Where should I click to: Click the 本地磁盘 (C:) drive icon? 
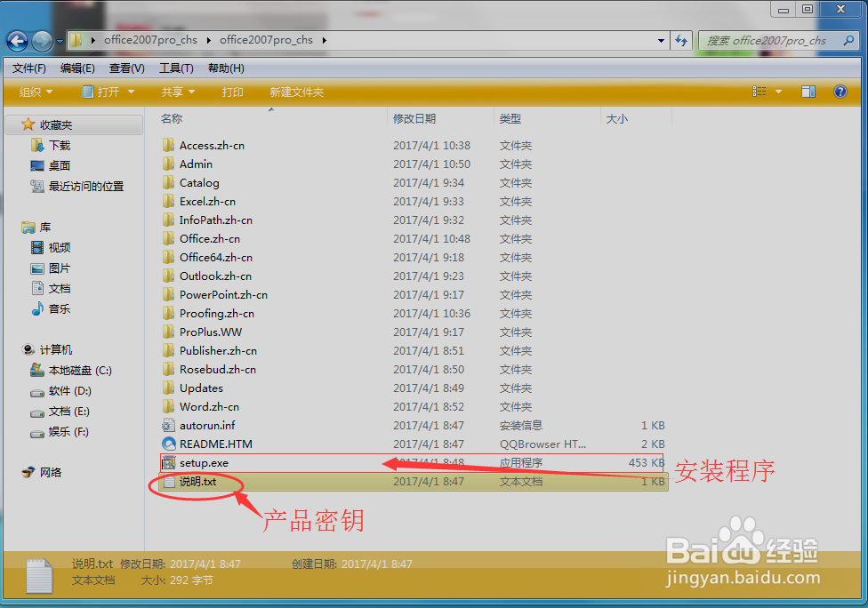[x=37, y=370]
